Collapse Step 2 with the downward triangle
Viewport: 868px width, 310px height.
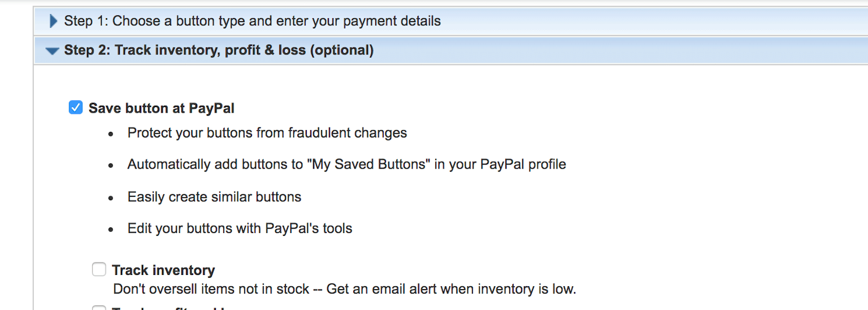53,51
